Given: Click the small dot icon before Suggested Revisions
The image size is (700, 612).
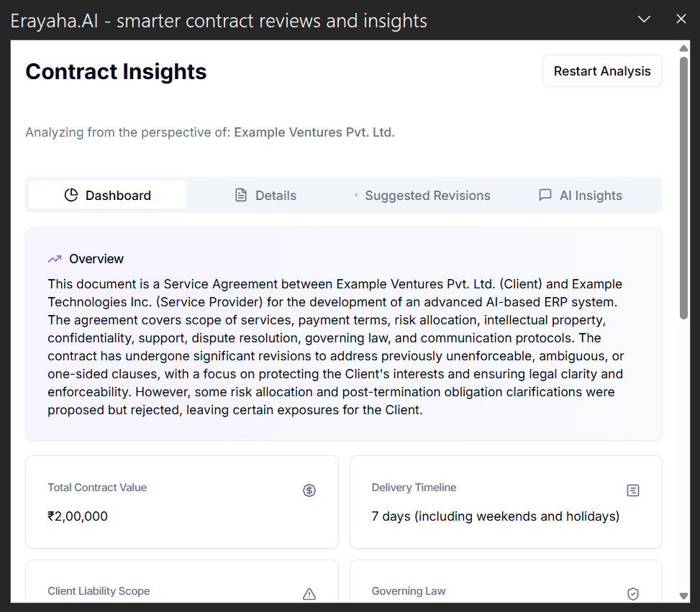Looking at the screenshot, I should tap(356, 195).
